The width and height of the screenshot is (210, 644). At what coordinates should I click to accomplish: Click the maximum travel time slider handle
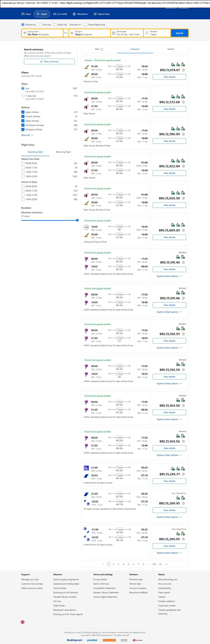coord(77,220)
